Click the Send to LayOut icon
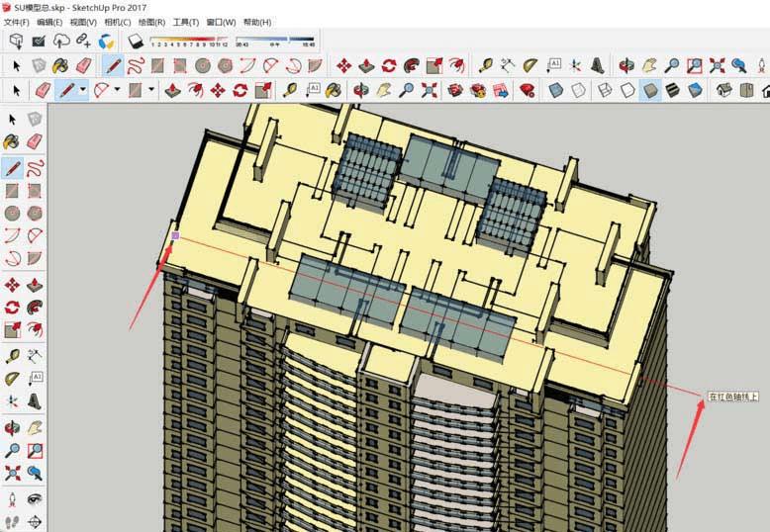Viewport: 770px width, 532px height. coord(501,90)
